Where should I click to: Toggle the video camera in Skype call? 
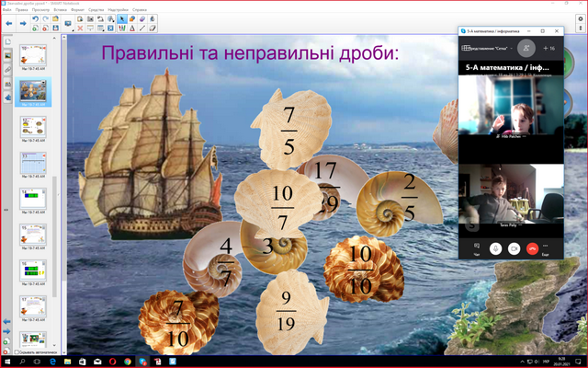[514, 248]
